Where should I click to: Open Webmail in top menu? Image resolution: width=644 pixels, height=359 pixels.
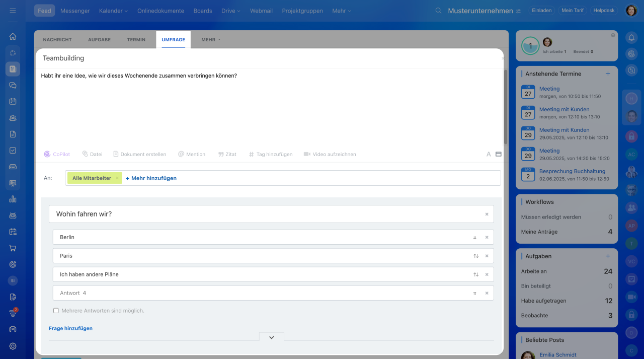click(261, 11)
